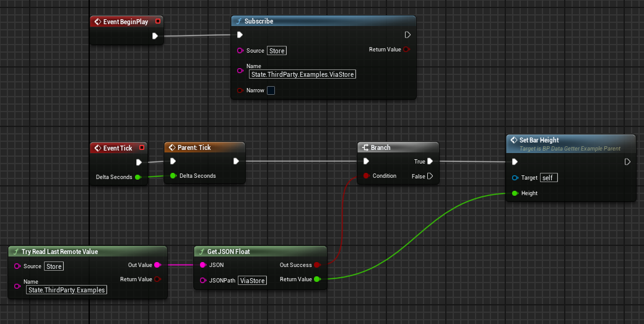Click the Branch node's False output pin

click(x=430, y=176)
